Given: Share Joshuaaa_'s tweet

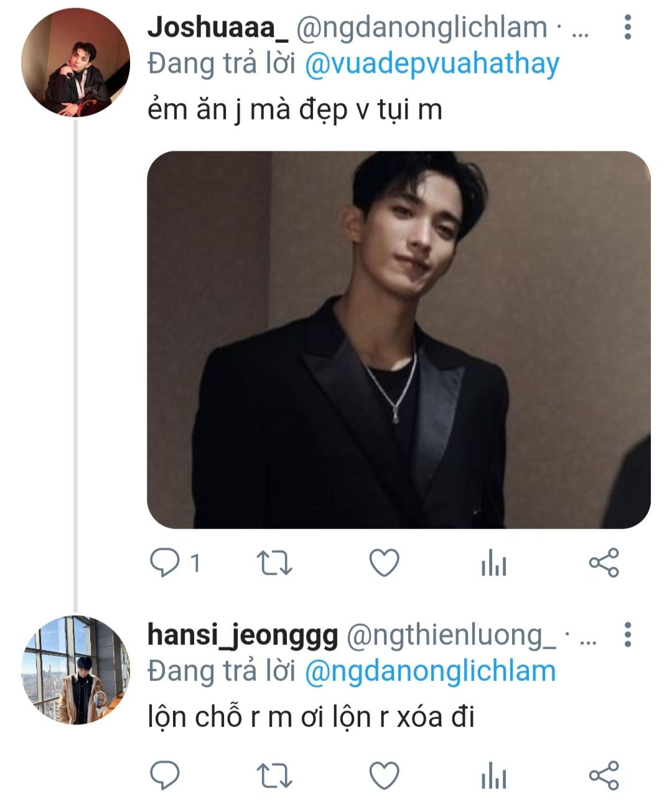Looking at the screenshot, I should 604,563.
